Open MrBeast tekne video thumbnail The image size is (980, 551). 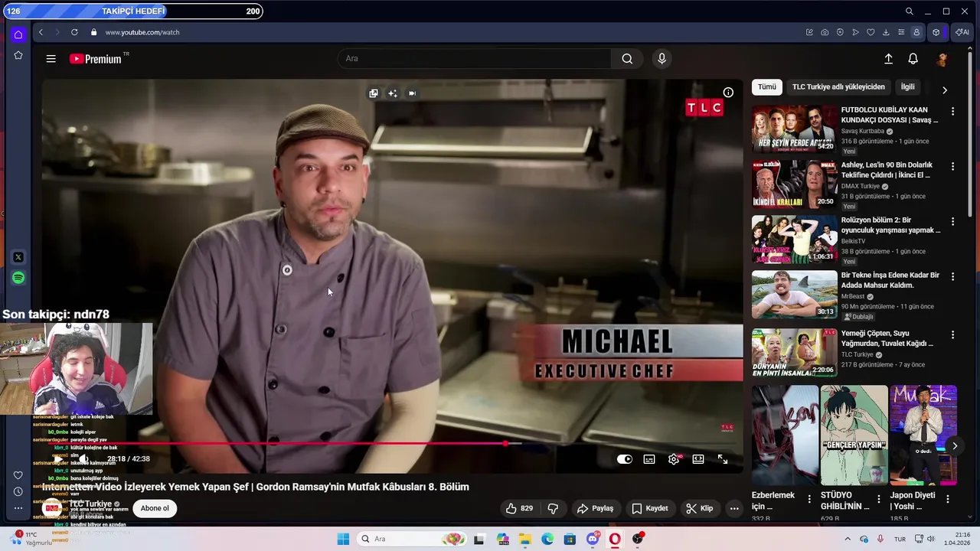[x=794, y=295]
